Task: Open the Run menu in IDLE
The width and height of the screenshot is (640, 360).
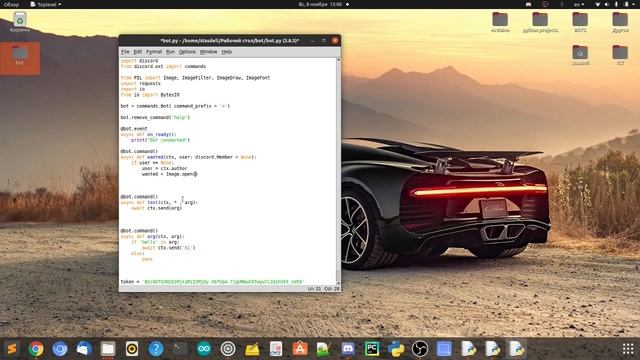Action: [170, 52]
